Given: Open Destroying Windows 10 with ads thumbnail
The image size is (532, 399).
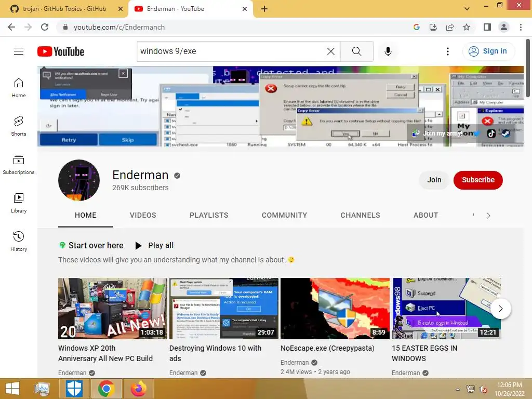Looking at the screenshot, I should (x=224, y=309).
